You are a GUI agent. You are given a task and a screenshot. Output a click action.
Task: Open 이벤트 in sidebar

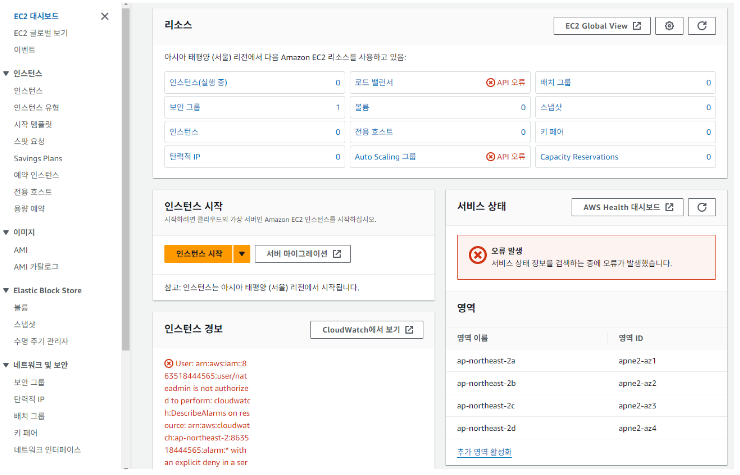tap(25, 50)
